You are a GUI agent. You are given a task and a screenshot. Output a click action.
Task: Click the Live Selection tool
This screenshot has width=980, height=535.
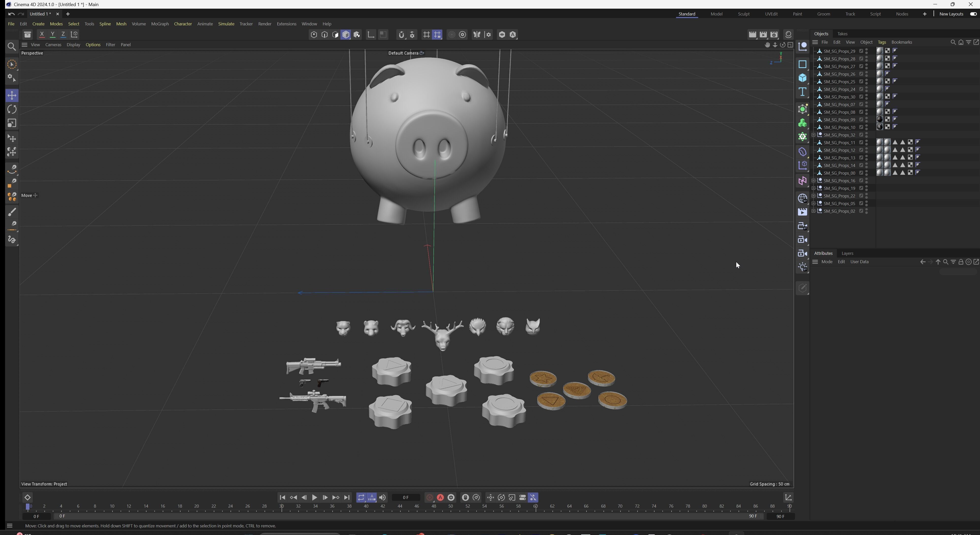tap(12, 64)
